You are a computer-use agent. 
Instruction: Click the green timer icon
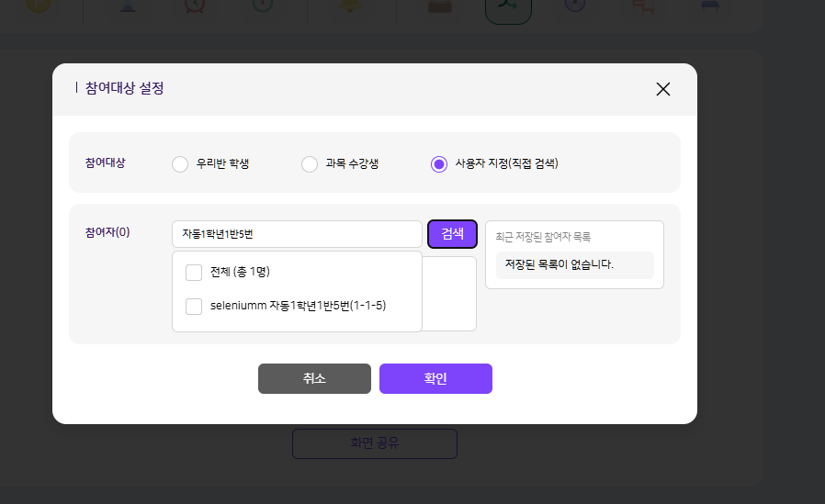263,5
